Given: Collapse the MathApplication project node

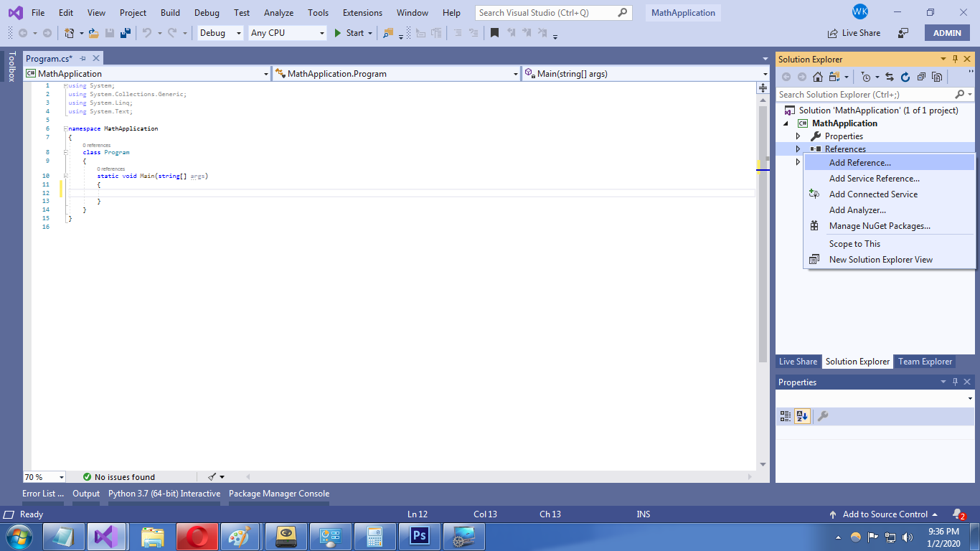Looking at the screenshot, I should pyautogui.click(x=786, y=123).
